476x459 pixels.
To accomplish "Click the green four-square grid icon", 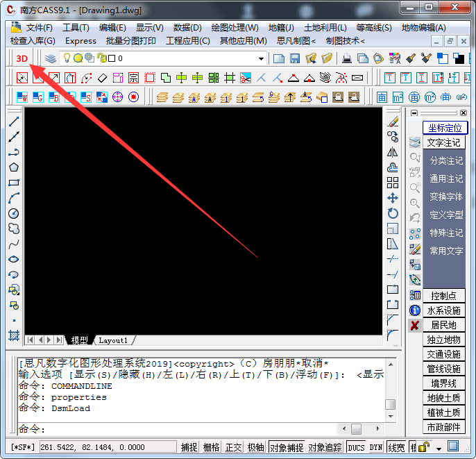I will click(214, 78).
